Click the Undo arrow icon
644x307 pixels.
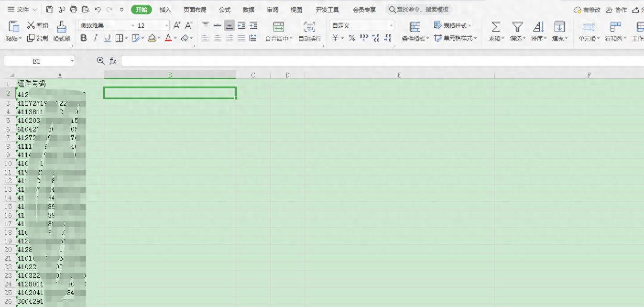[x=98, y=10]
